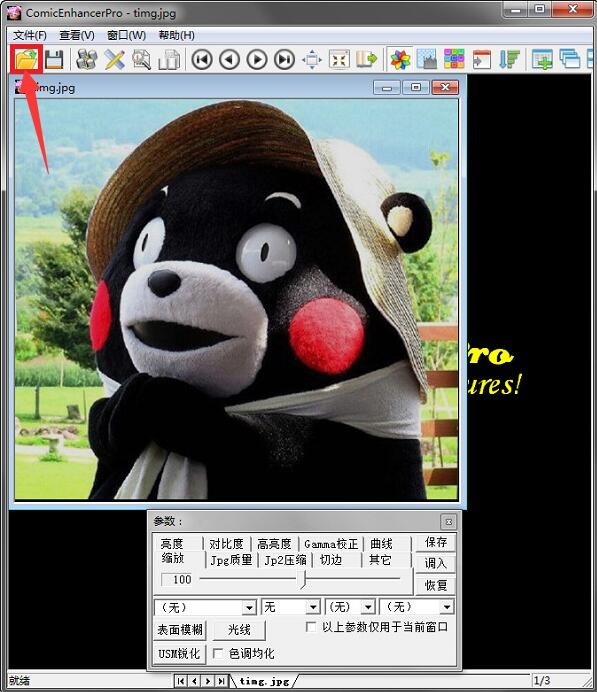The image size is (597, 692).
Task: Click the stacked cubes batch icon
Action: tap(87, 59)
